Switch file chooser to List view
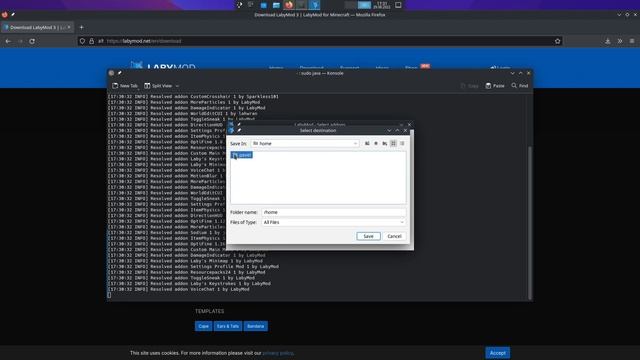The width and height of the screenshot is (640, 360). (393, 144)
